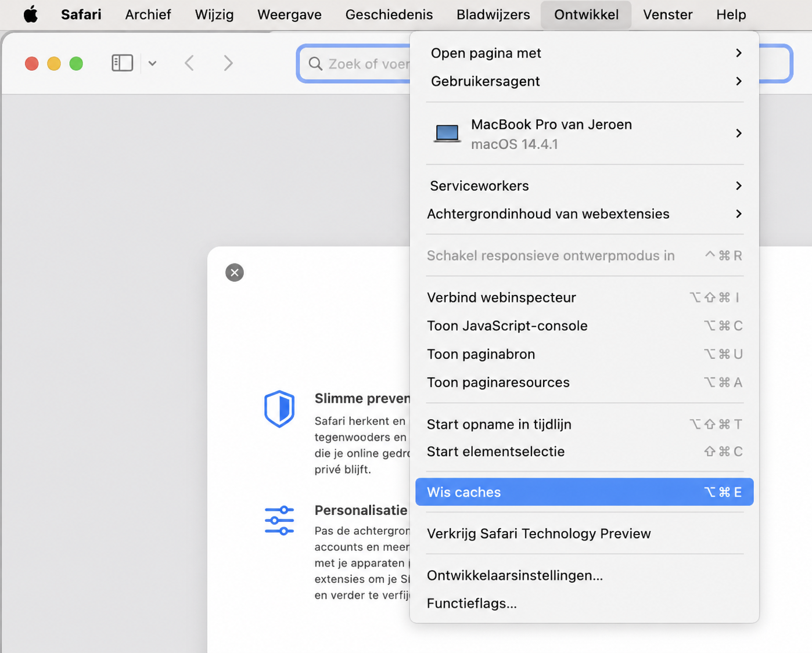Open the Bladwijzers menu
Image resolution: width=812 pixels, height=653 pixels.
click(x=493, y=15)
